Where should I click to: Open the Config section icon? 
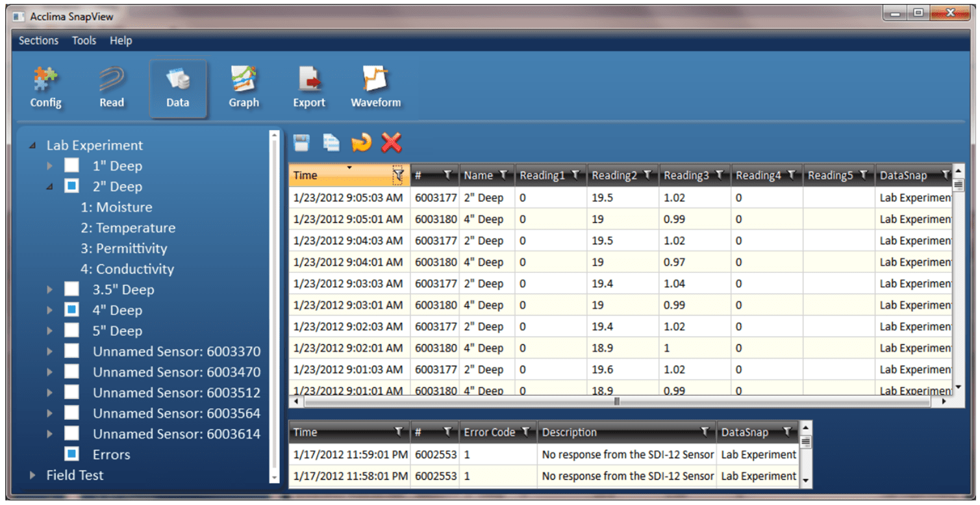coord(45,88)
